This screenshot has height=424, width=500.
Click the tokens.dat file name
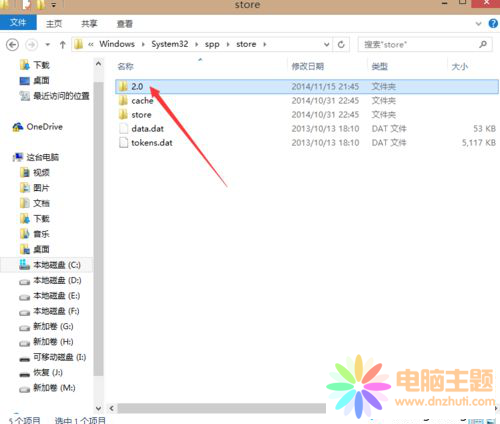(152, 143)
